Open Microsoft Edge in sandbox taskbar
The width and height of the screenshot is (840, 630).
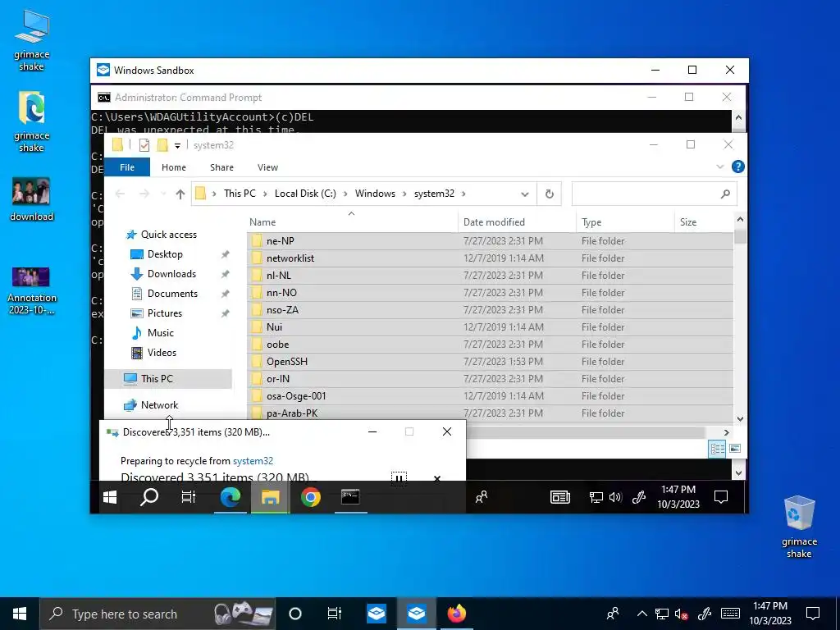pos(231,497)
